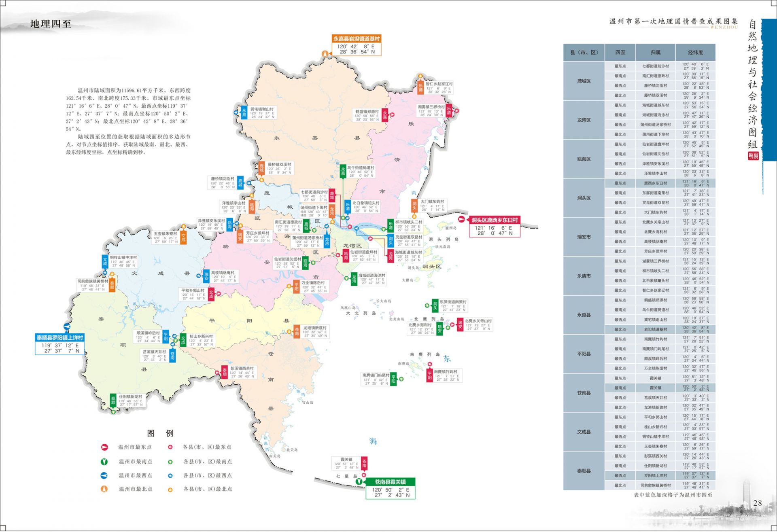Screen dimensions: 777x532
Task: Click the red 永嘉 tag next to 鹤盛镇郑源村
Action: click(x=385, y=115)
